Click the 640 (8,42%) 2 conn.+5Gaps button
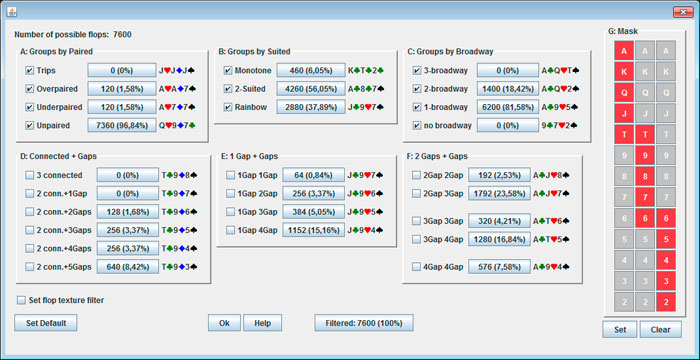This screenshot has width=700, height=360. (128, 267)
